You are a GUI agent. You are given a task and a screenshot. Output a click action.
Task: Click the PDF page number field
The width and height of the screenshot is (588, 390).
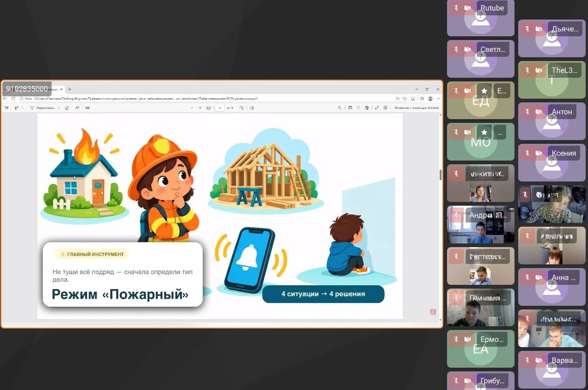click(x=220, y=108)
